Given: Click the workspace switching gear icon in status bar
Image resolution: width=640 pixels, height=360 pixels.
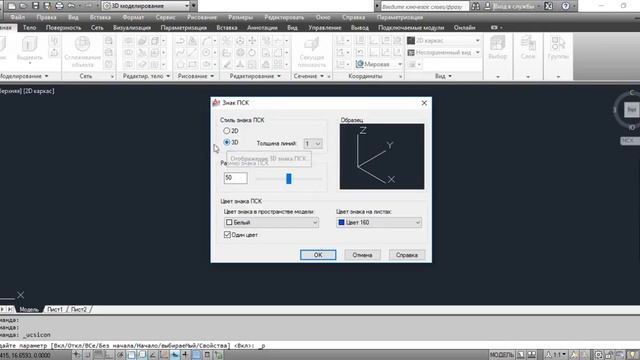Looking at the screenshot, I should coord(598,355).
